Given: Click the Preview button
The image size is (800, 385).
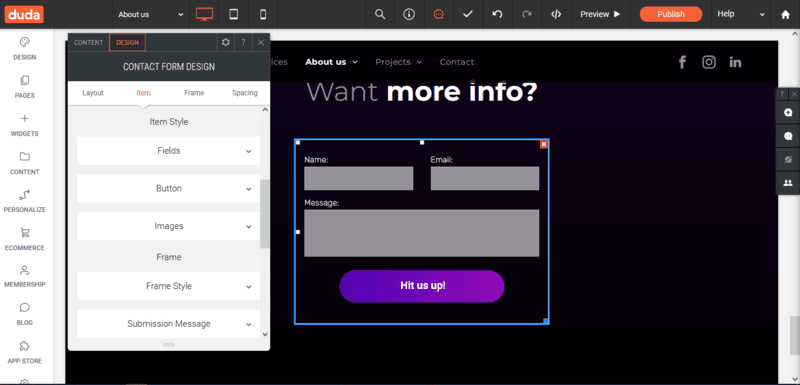Looking at the screenshot, I should tap(600, 14).
